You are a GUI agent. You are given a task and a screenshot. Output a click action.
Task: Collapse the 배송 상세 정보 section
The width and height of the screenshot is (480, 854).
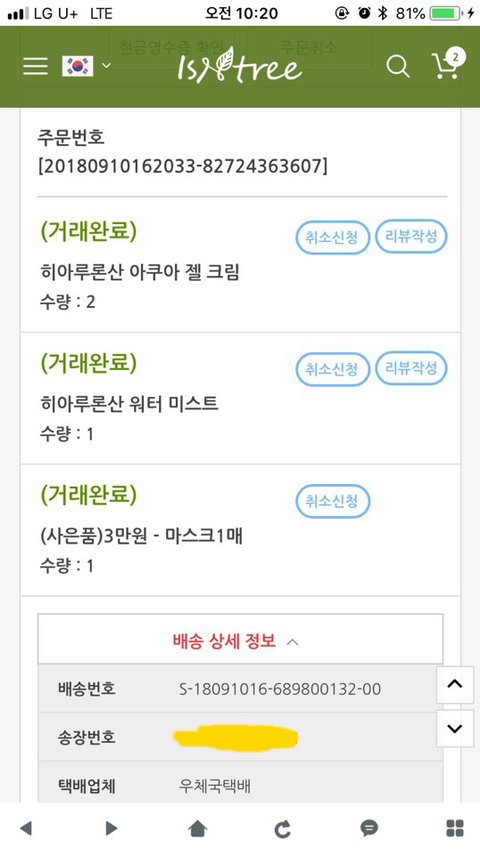[240, 639]
